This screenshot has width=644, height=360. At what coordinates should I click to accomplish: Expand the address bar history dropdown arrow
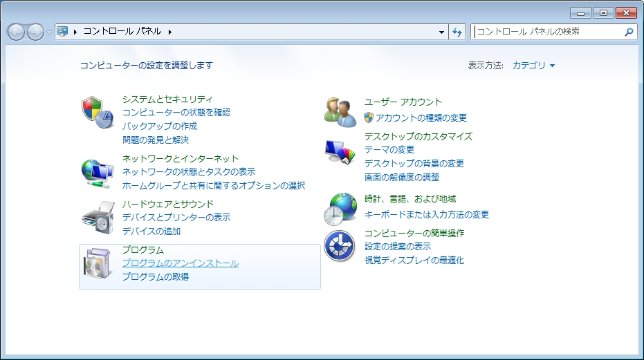(443, 32)
